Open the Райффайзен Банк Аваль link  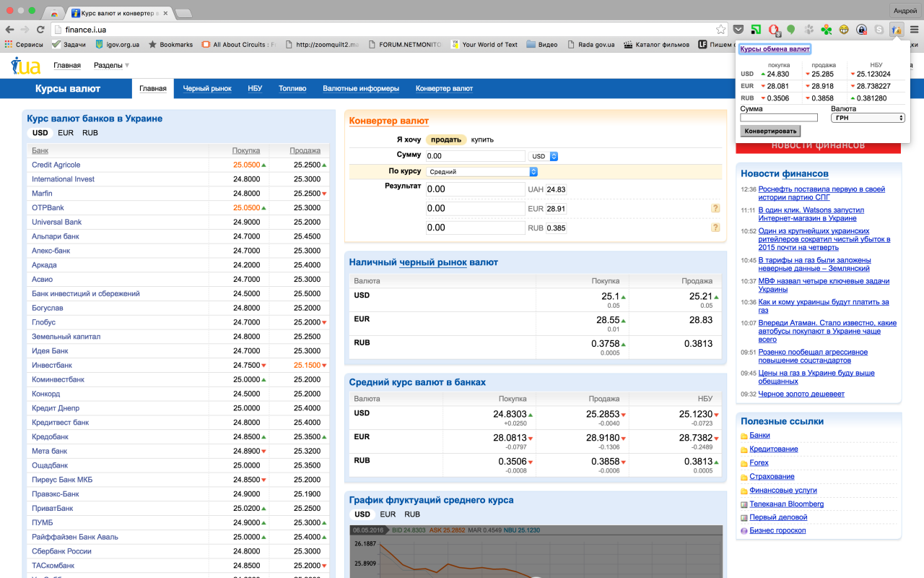tap(75, 537)
